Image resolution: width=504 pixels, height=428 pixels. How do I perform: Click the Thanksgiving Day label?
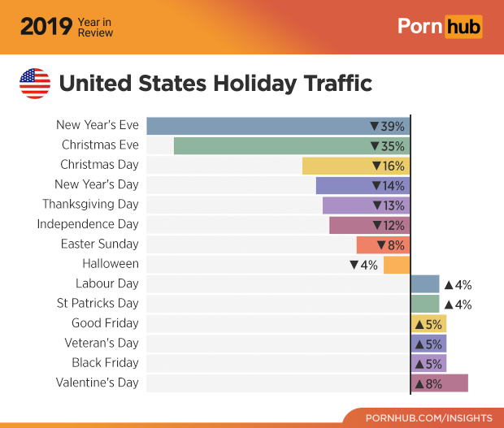(90, 204)
